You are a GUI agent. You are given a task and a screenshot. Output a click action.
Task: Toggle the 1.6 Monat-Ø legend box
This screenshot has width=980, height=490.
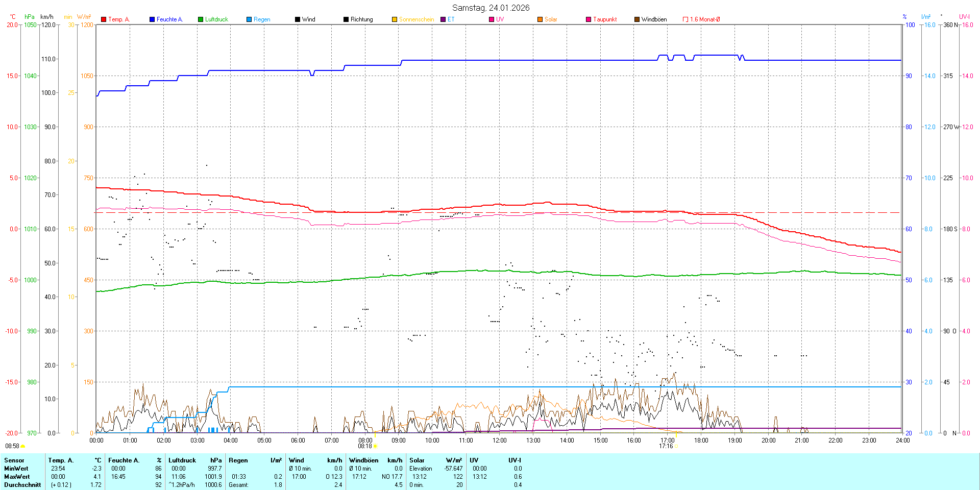pos(685,19)
